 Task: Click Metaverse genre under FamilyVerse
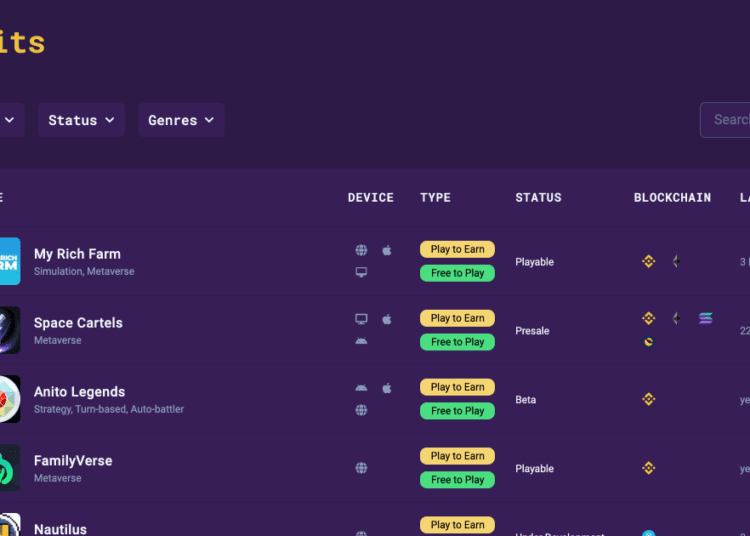57,478
